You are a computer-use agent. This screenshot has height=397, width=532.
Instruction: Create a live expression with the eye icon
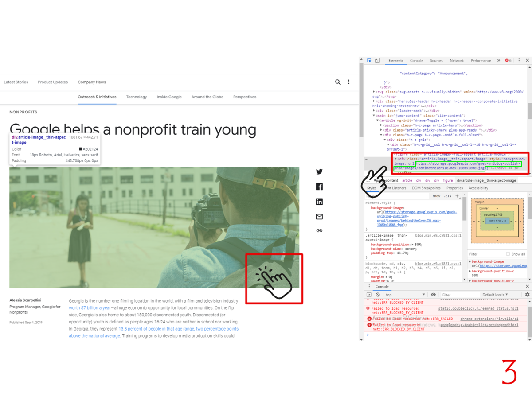433,295
